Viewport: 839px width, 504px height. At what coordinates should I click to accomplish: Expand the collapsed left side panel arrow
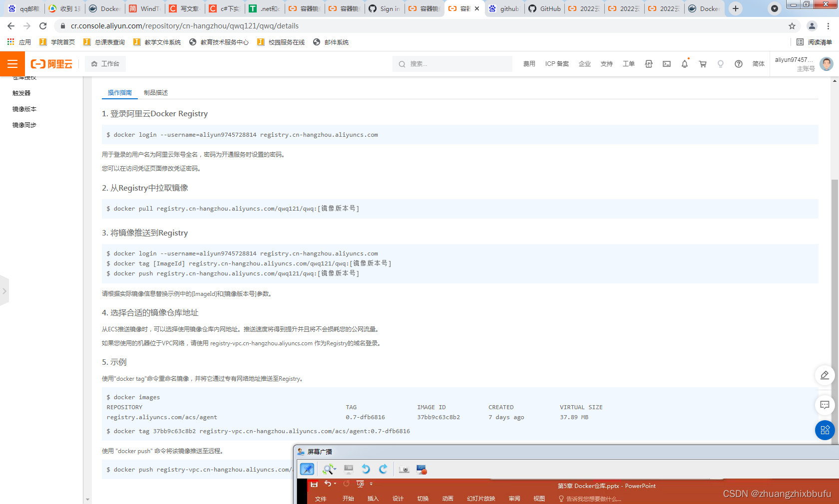point(4,291)
